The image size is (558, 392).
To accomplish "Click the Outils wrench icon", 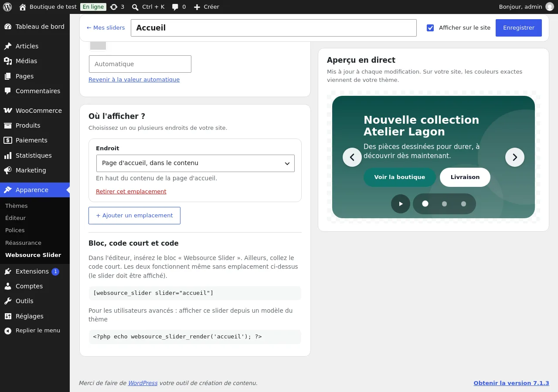I will 8,301.
